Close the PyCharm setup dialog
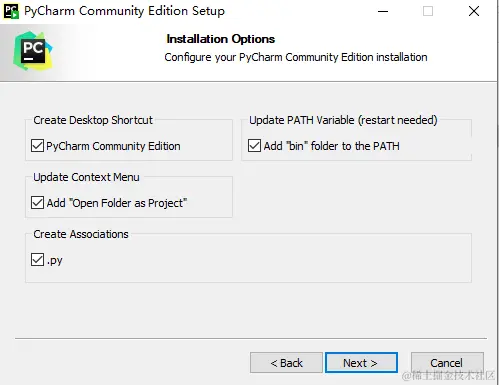This screenshot has height=385, width=499. coord(474,11)
